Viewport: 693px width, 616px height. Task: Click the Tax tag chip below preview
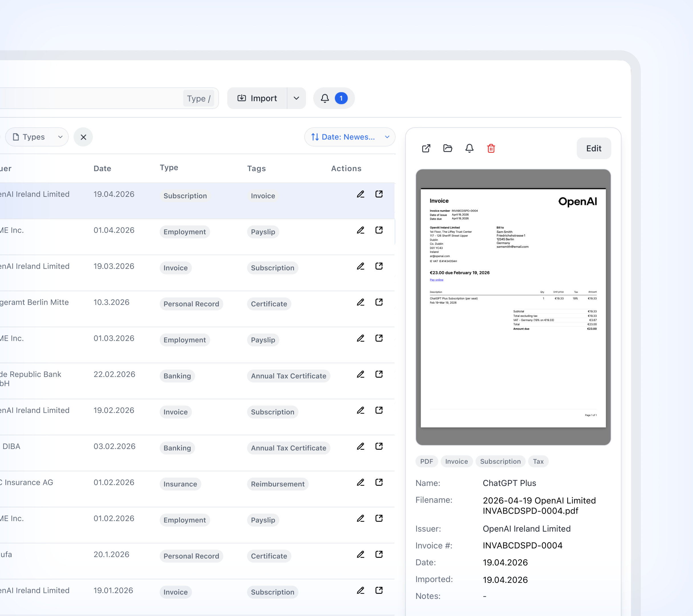[538, 461]
